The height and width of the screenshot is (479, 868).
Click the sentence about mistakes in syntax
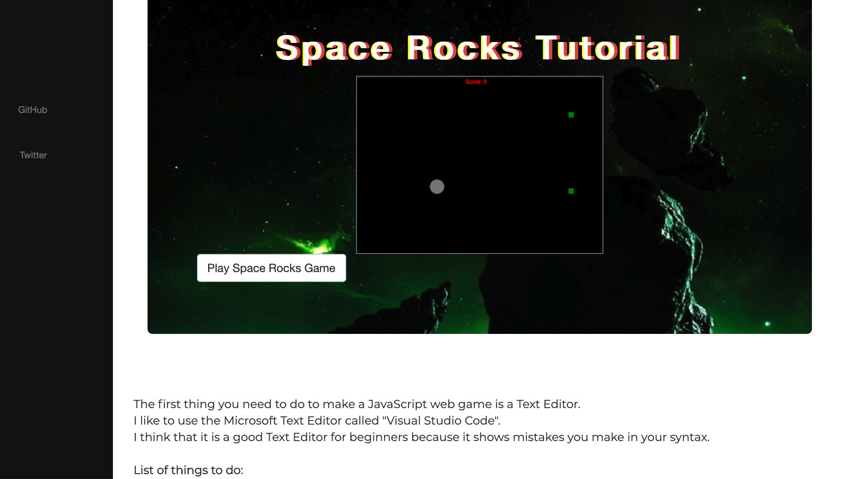421,437
